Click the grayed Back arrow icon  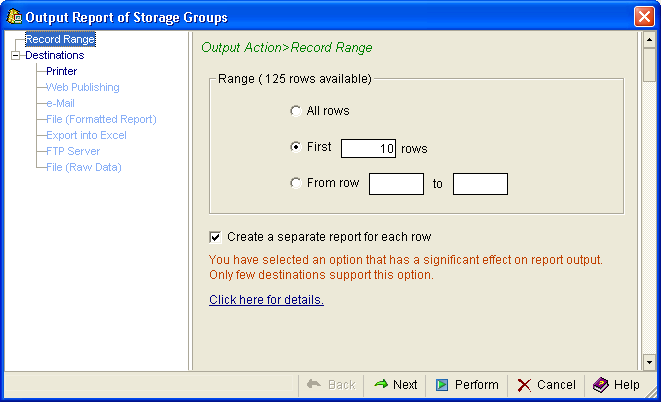[313, 385]
